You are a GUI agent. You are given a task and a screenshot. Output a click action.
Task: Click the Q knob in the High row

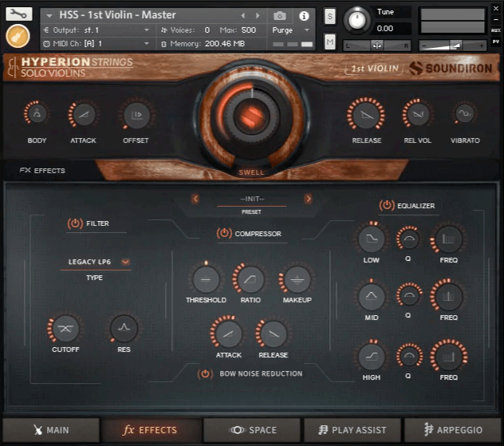[x=409, y=356]
